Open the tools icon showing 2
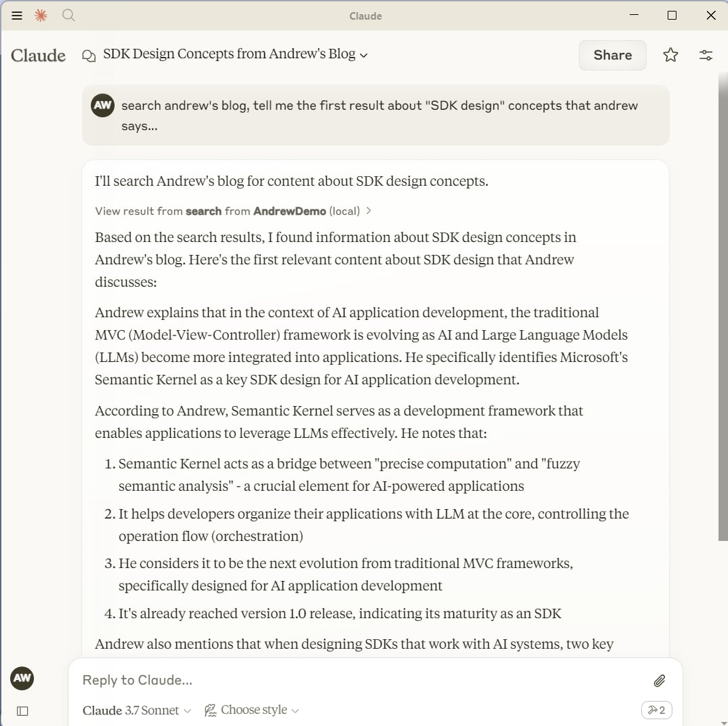Image resolution: width=728 pixels, height=726 pixels. coord(656,710)
